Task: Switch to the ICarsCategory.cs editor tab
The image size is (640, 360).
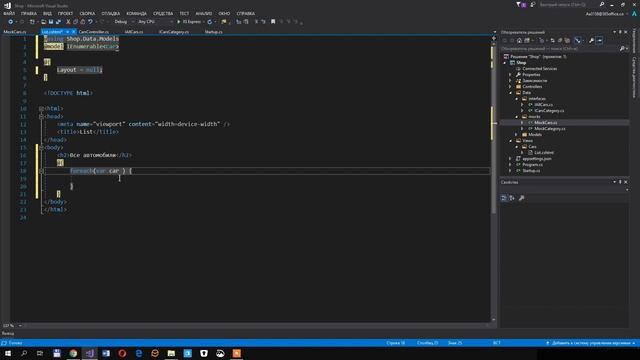Action: (x=174, y=32)
